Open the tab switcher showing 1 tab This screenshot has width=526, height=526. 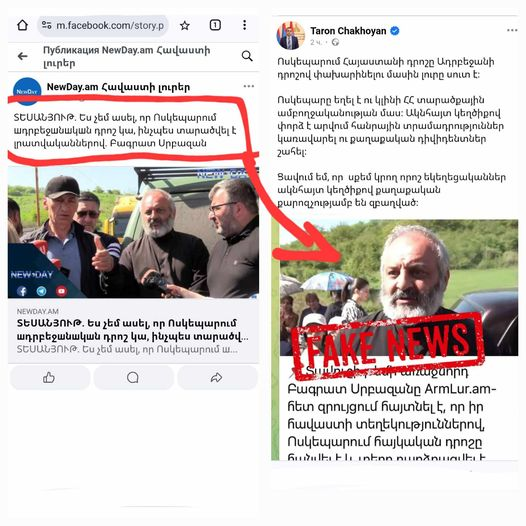[215, 25]
